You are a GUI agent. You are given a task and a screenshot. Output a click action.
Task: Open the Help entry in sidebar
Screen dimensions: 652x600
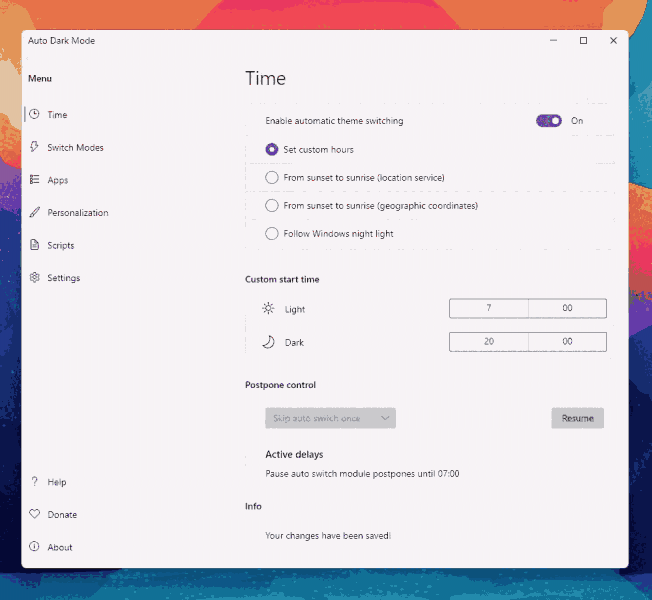pyautogui.click(x=57, y=482)
